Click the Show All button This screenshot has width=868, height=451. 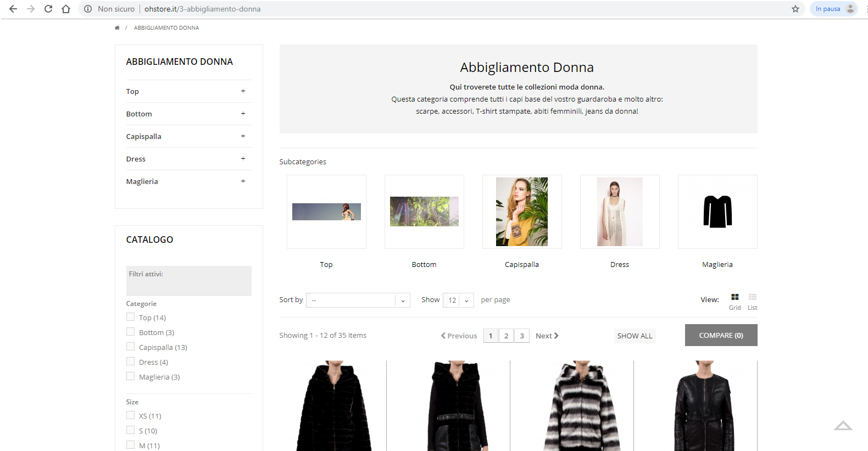pyautogui.click(x=635, y=336)
